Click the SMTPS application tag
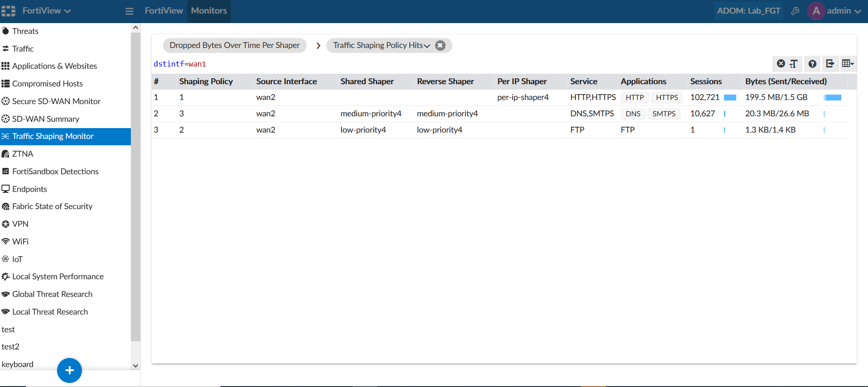 664,114
